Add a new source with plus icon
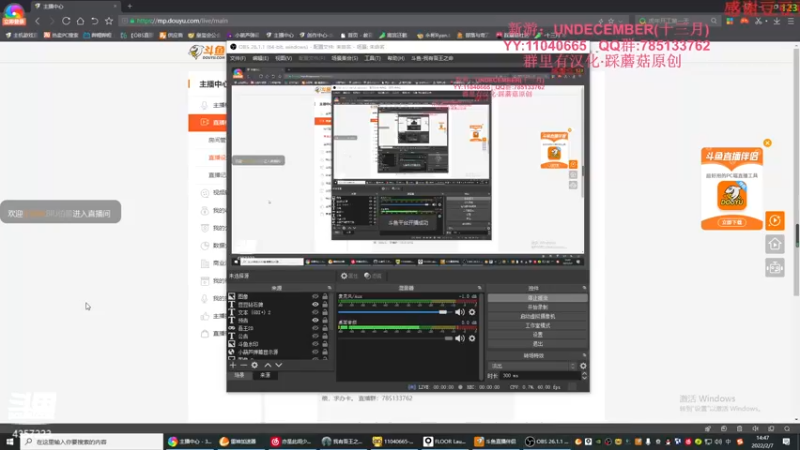Viewport: 800px width, 450px height. (x=233, y=365)
